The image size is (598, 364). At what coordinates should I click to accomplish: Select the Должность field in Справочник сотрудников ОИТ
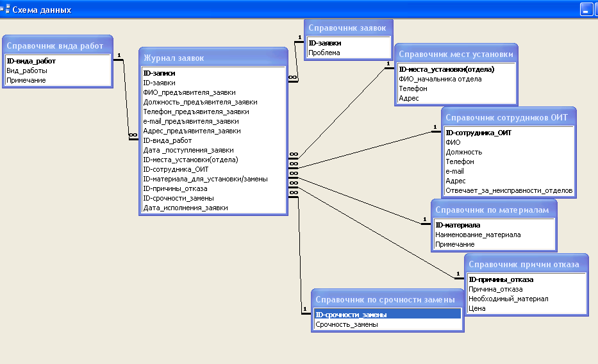coord(509,152)
